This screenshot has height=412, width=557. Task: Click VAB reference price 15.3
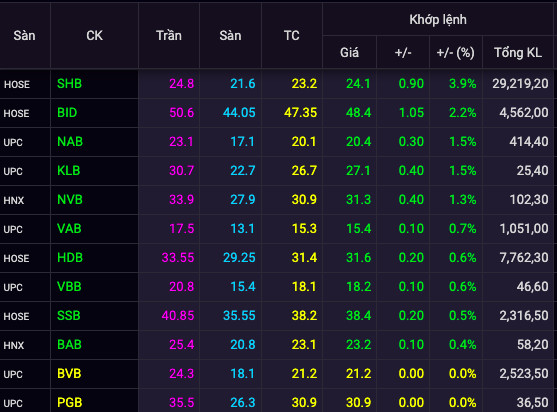pyautogui.click(x=304, y=229)
